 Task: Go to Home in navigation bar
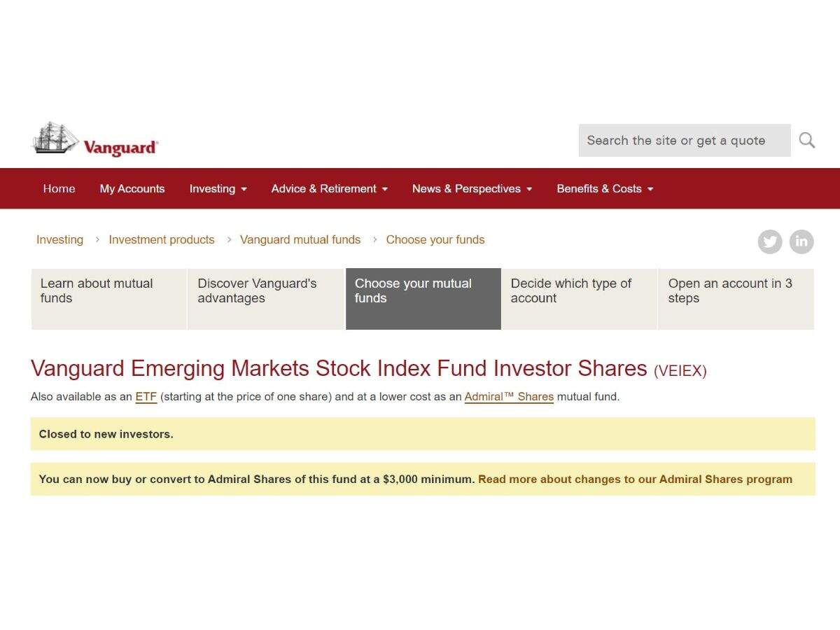59,188
